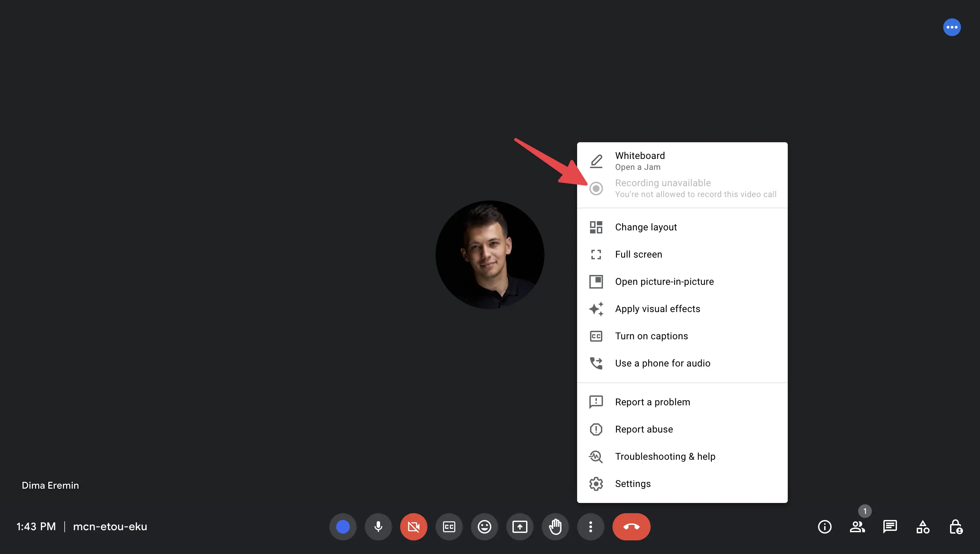Apply visual effects

(657, 309)
